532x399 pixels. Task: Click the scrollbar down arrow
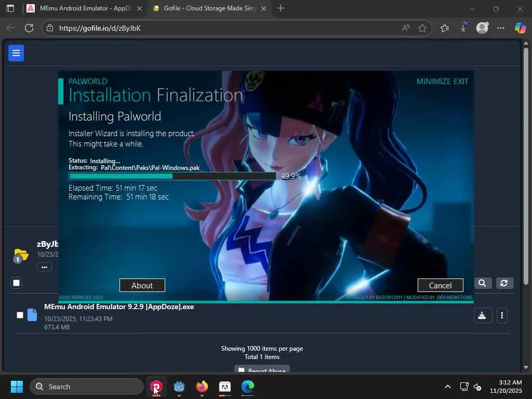point(526,367)
